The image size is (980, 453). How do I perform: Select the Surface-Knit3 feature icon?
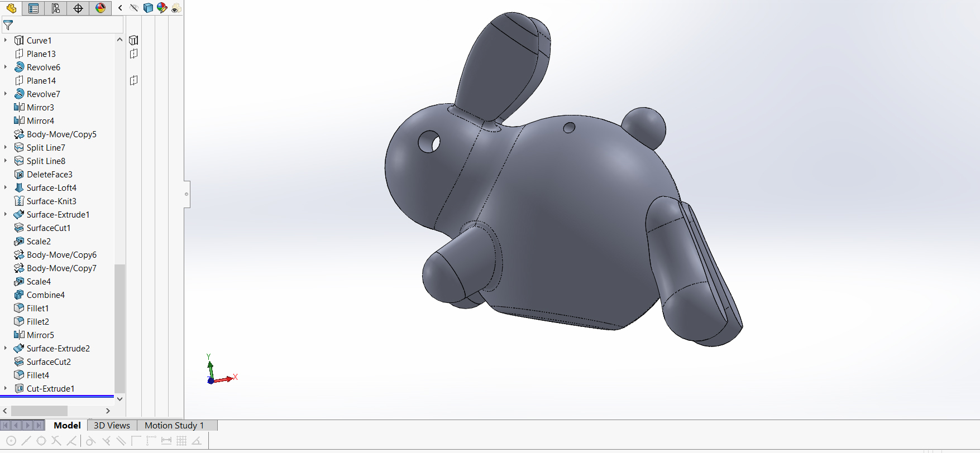[19, 201]
